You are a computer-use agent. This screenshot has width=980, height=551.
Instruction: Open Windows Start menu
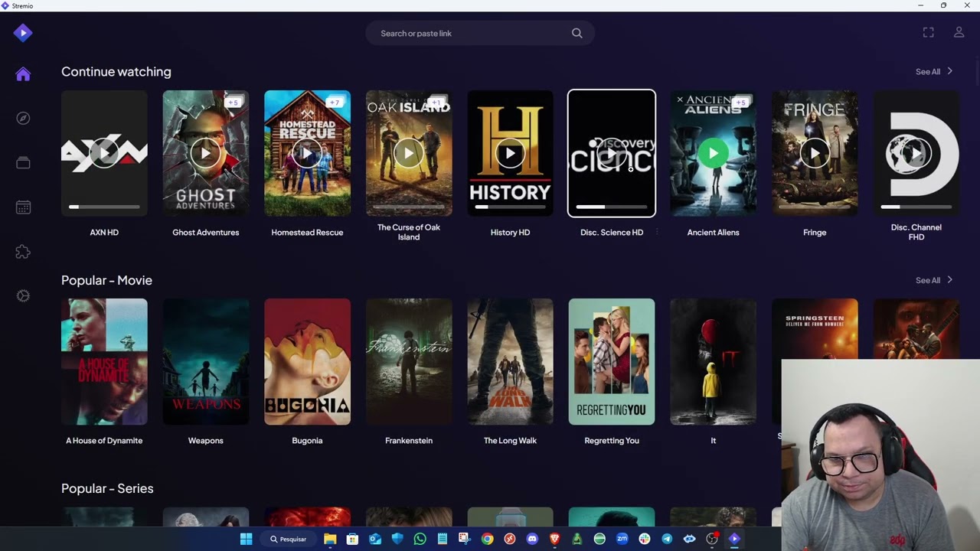click(x=246, y=539)
